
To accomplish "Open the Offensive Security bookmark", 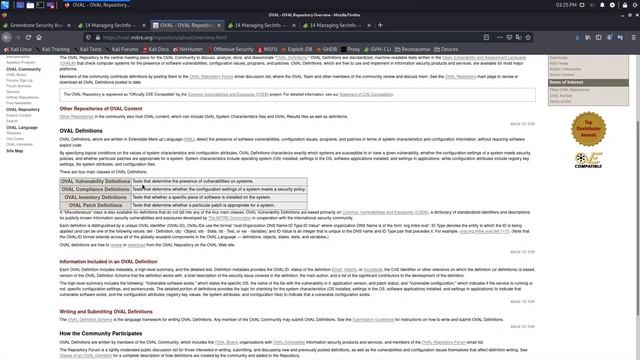I will (231, 49).
